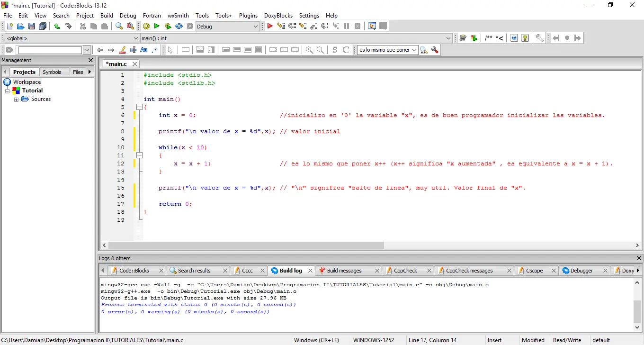Image resolution: width=644 pixels, height=345 pixels.
Task: Start debugging with the red arrow icon
Action: tap(270, 27)
